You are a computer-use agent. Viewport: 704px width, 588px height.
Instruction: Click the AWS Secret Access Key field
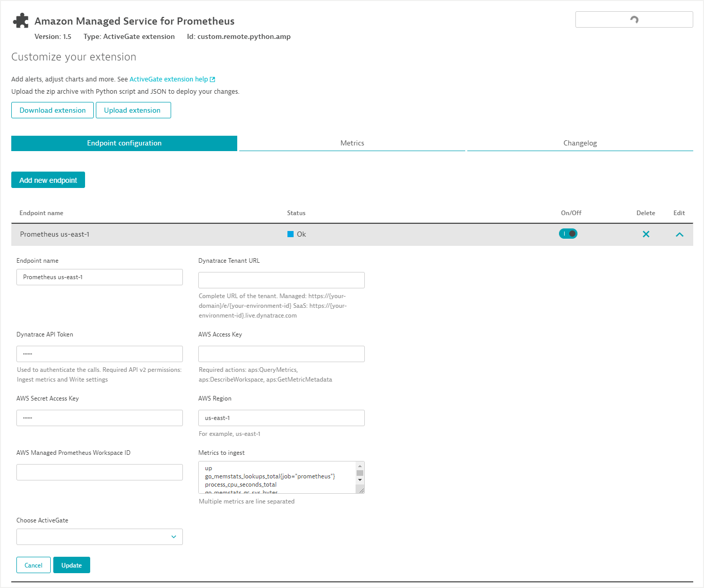(99, 418)
